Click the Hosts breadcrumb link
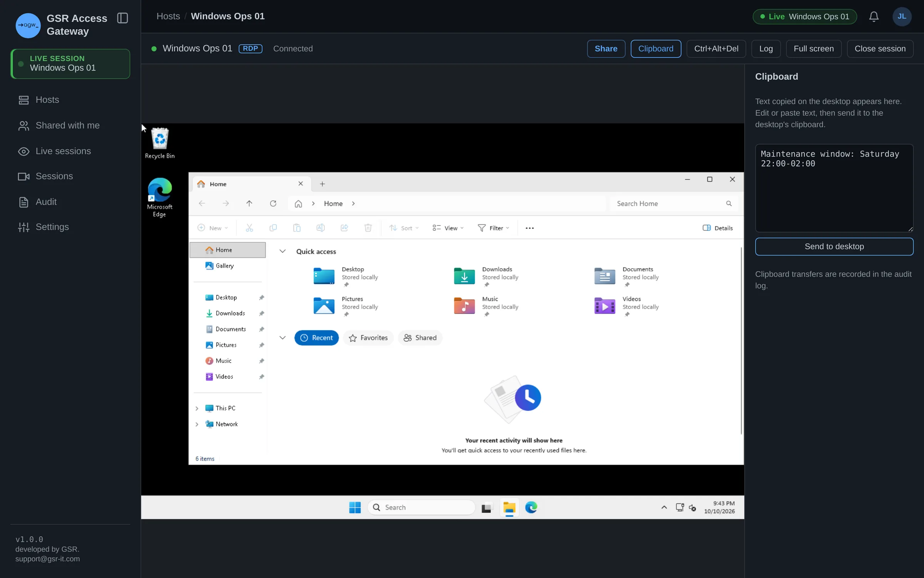Screen dimensions: 924x578 [x=168, y=16]
